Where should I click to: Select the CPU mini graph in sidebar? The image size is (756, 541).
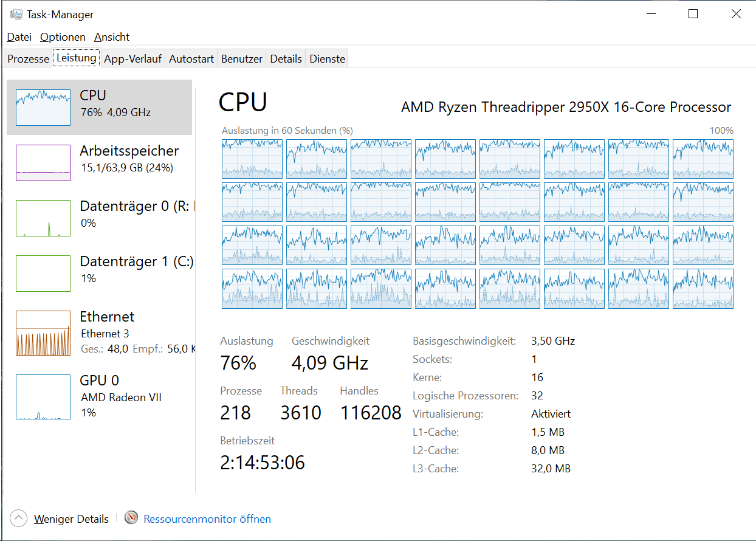click(x=43, y=107)
